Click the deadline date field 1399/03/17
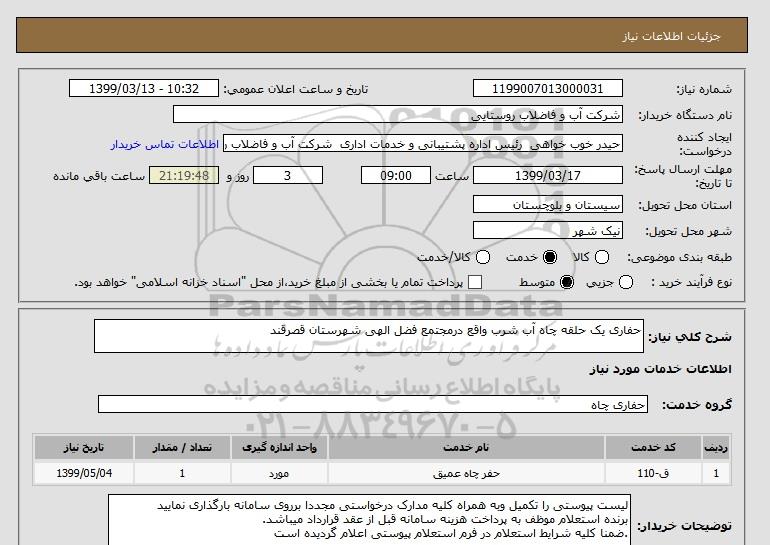Screen dimensions: 770x545 pyautogui.click(x=548, y=175)
